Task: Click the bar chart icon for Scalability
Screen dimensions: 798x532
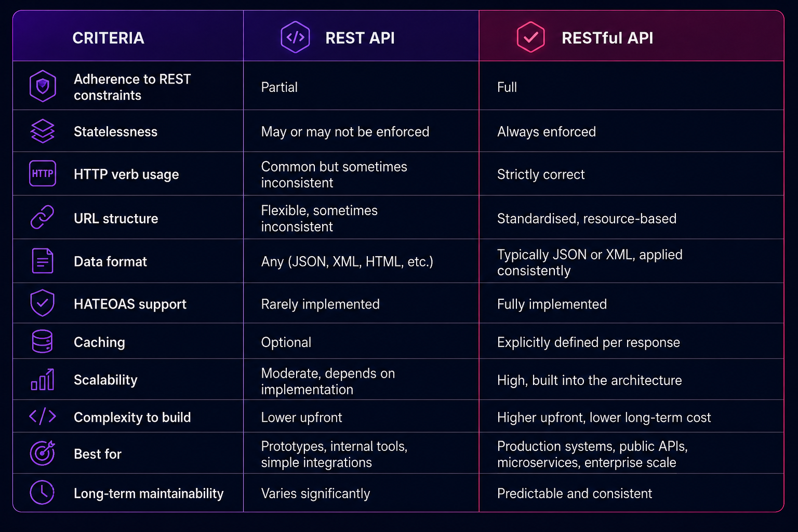Action: 43,379
